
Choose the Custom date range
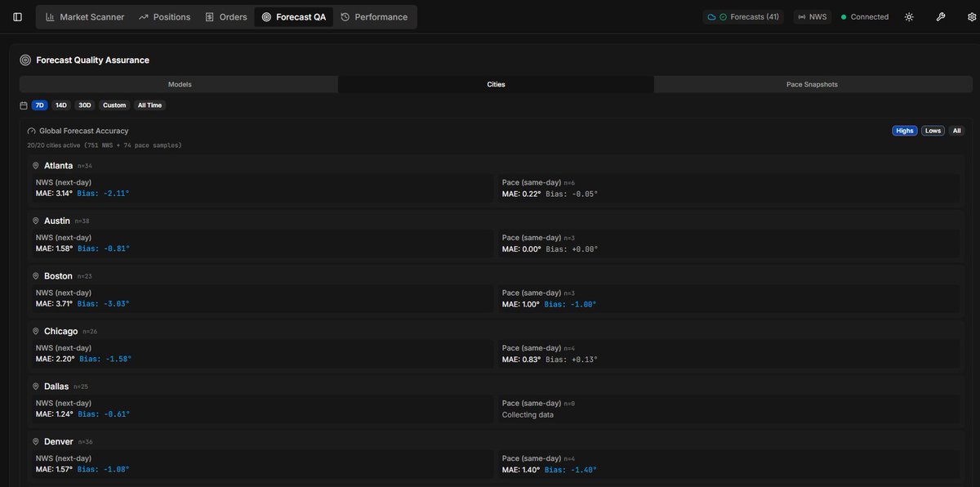click(114, 105)
